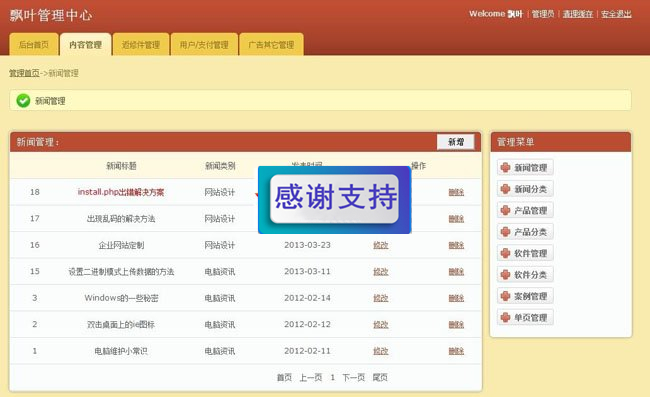This screenshot has width=650, height=397.
Task: Click 修改 for news item 16
Action: point(381,245)
